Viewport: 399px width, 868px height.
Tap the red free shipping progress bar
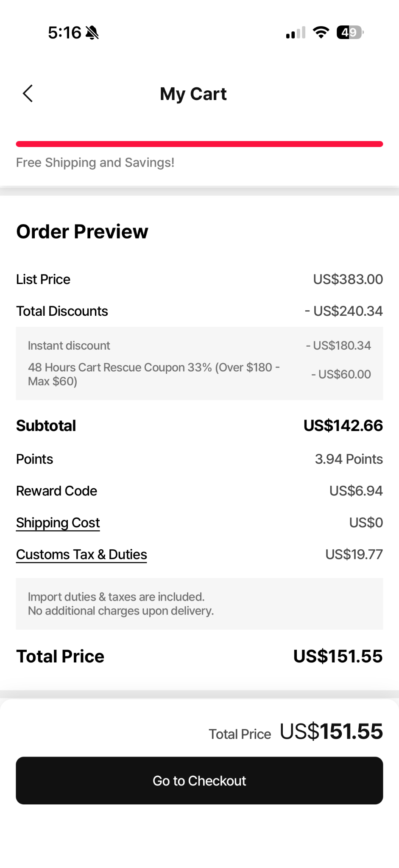[199, 144]
